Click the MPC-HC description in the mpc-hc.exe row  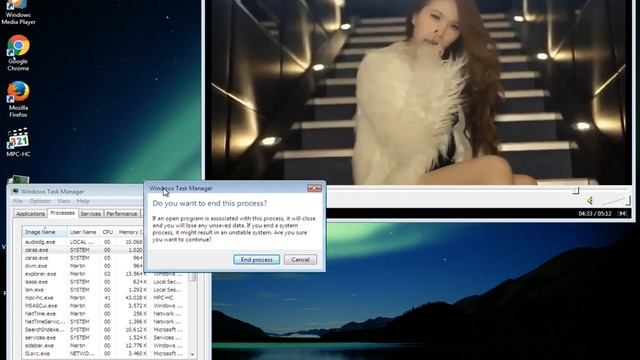[164, 298]
